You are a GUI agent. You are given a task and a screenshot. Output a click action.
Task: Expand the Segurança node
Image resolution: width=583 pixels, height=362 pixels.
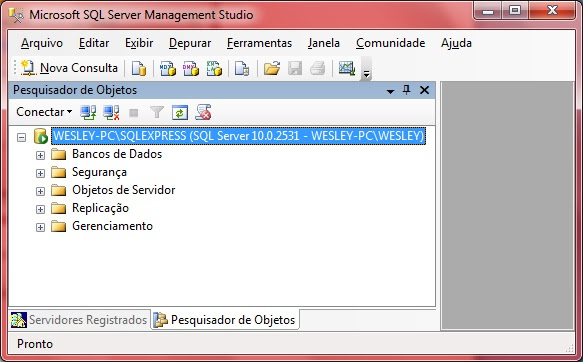coord(40,173)
